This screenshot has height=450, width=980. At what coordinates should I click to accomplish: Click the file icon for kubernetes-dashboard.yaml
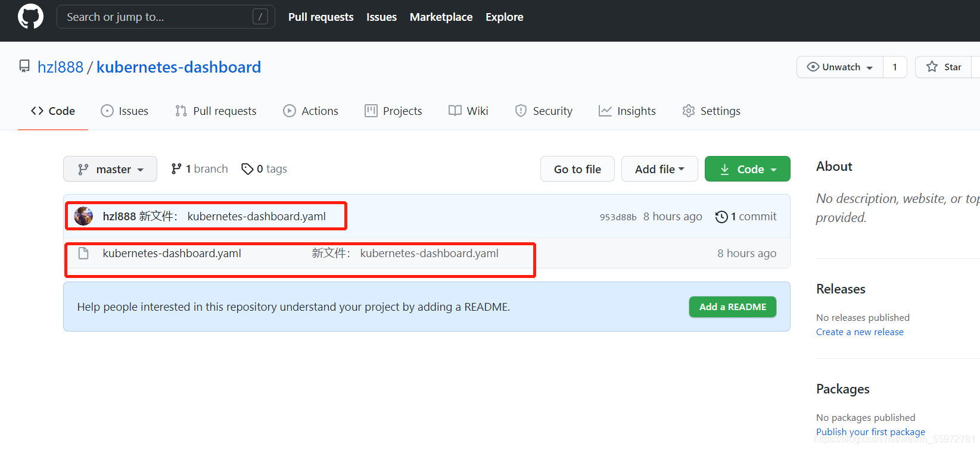83,253
